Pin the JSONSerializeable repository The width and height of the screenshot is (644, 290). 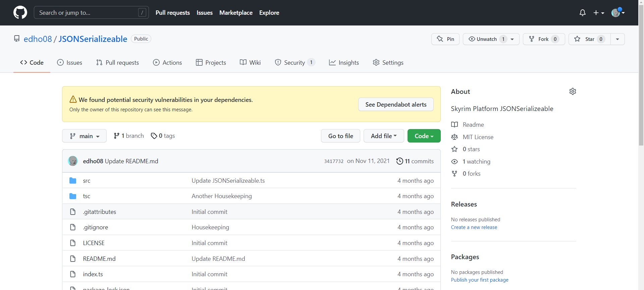click(x=445, y=39)
